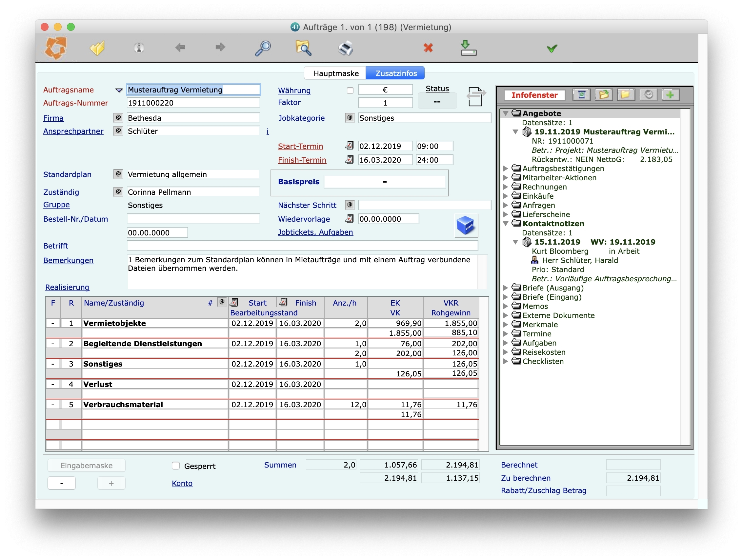This screenshot has width=743, height=560.
Task: Collapse the Kontaktnotizen tree folder
Action: [x=506, y=224]
